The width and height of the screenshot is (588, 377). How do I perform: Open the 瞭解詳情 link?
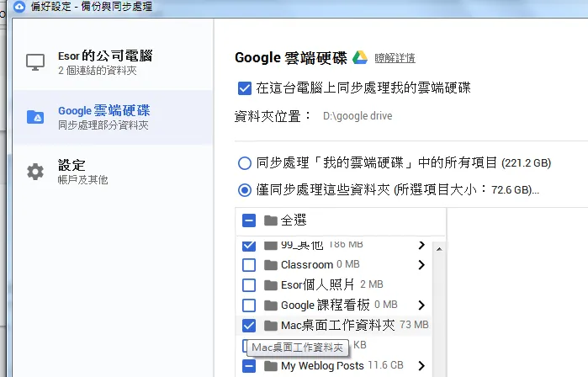395,58
